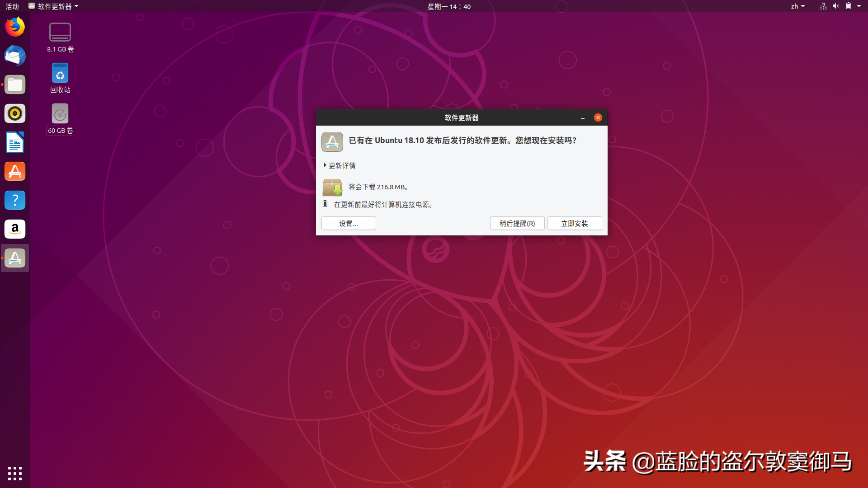Screen dimensions: 868x488
Task: Click the battery icon beside the power warning
Action: tap(325, 204)
